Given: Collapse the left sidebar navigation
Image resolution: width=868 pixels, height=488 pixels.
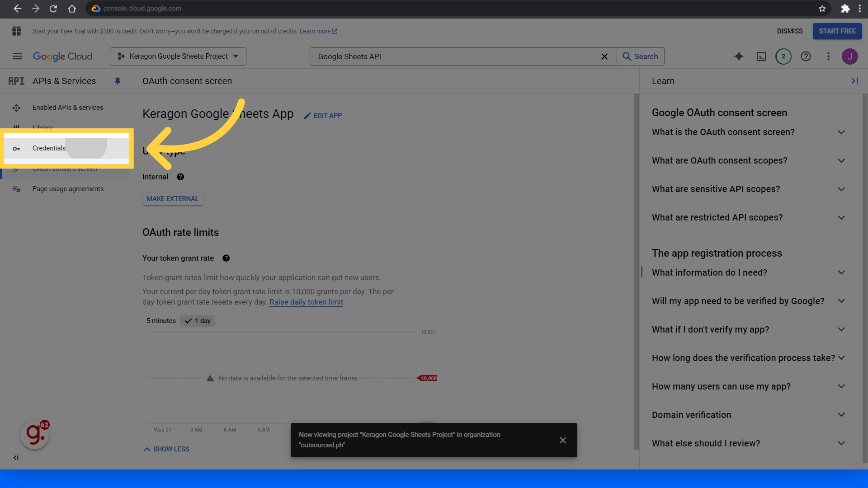Looking at the screenshot, I should pyautogui.click(x=16, y=458).
